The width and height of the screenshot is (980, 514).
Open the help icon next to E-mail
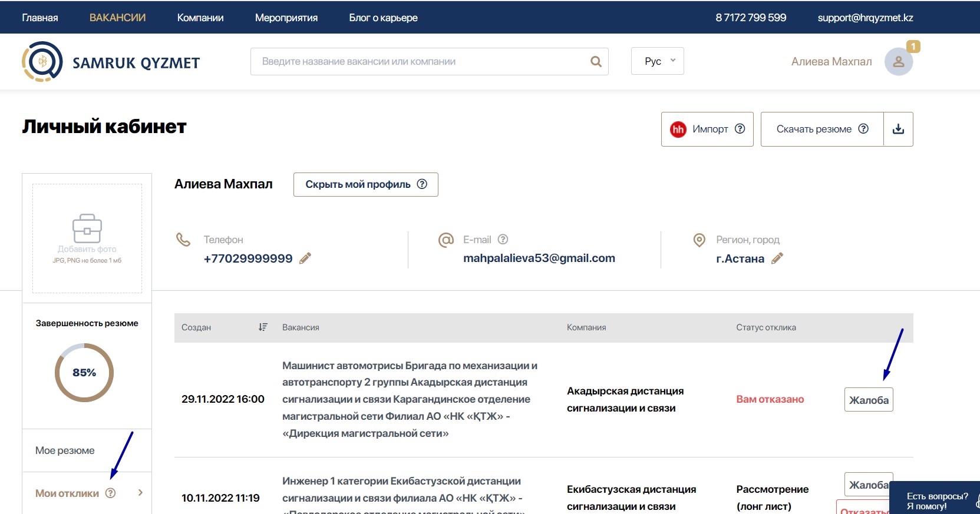(x=503, y=239)
